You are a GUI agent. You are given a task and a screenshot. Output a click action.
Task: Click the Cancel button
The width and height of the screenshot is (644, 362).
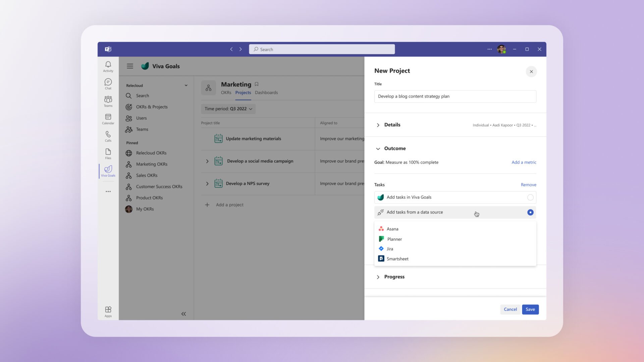(510, 309)
